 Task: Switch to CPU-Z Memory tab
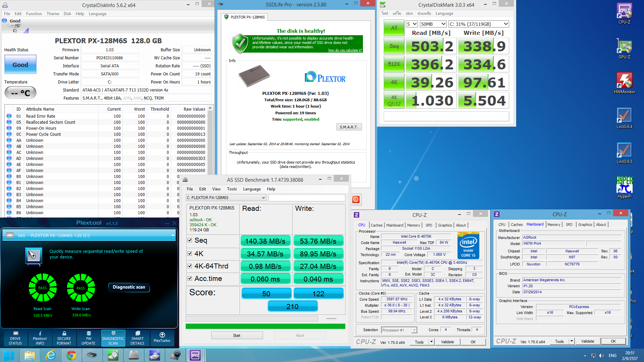(x=413, y=225)
